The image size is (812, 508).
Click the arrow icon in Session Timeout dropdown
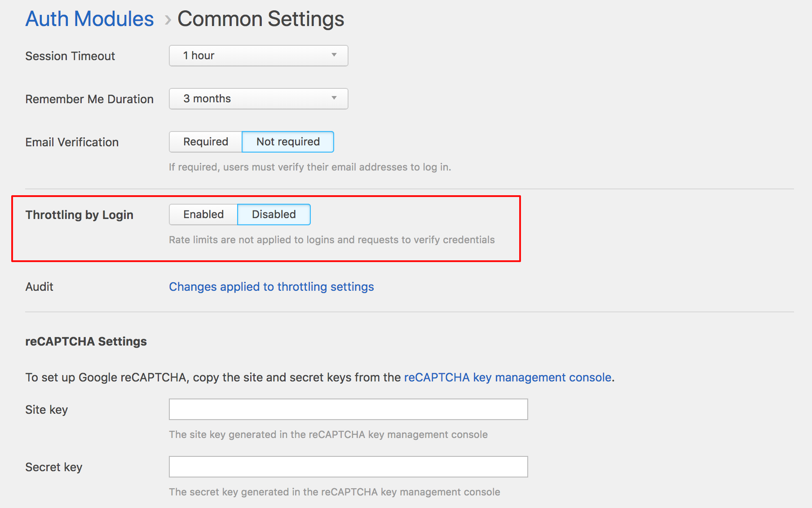[334, 55]
